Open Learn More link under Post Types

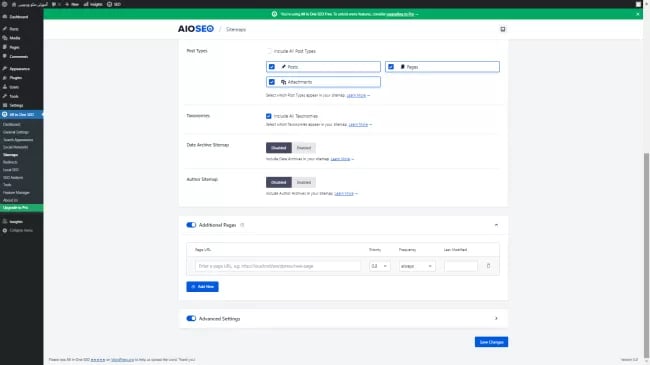pyautogui.click(x=356, y=95)
